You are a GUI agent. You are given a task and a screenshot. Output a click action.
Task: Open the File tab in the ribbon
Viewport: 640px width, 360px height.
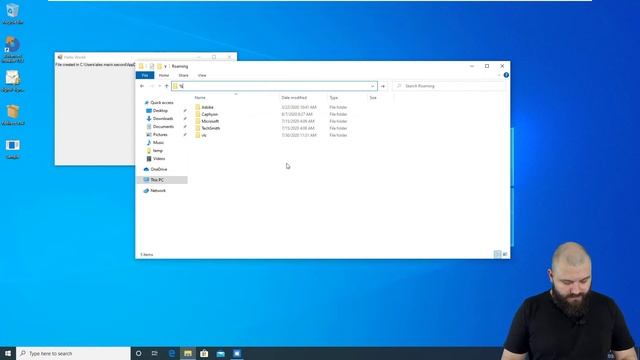click(145, 76)
